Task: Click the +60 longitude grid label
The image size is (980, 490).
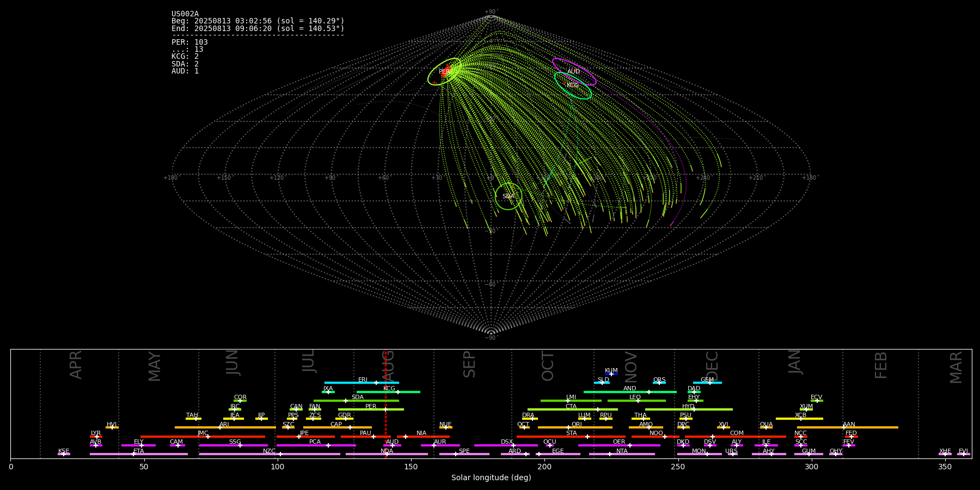Action: (x=383, y=178)
